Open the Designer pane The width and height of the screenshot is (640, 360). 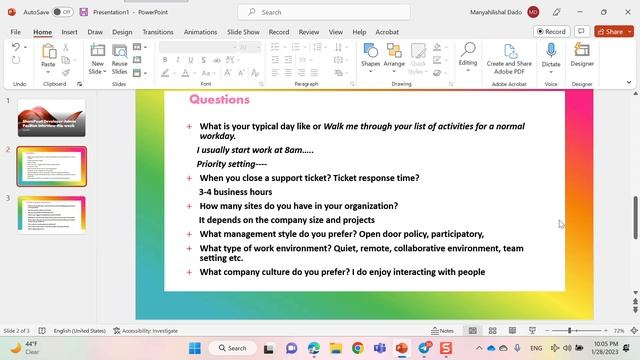pyautogui.click(x=582, y=55)
